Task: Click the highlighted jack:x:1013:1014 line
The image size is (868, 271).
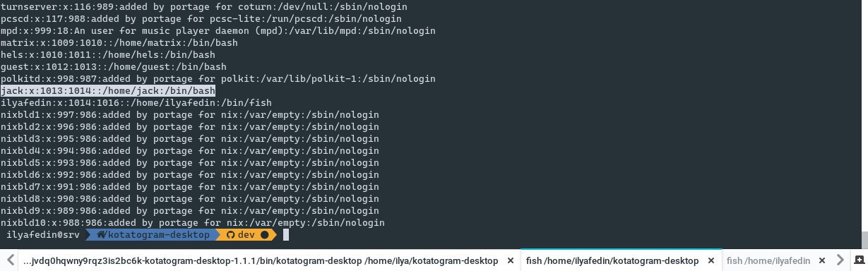Action: pos(108,90)
